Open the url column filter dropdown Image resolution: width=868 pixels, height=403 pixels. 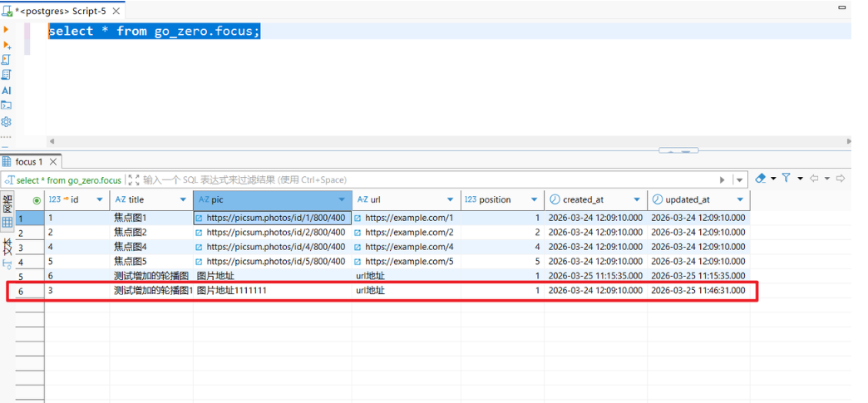(x=451, y=200)
